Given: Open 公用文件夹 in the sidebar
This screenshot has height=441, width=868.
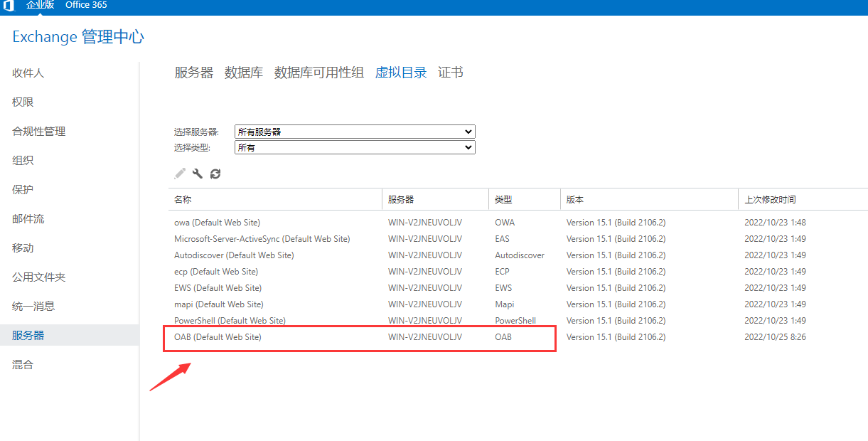Looking at the screenshot, I should [39, 277].
